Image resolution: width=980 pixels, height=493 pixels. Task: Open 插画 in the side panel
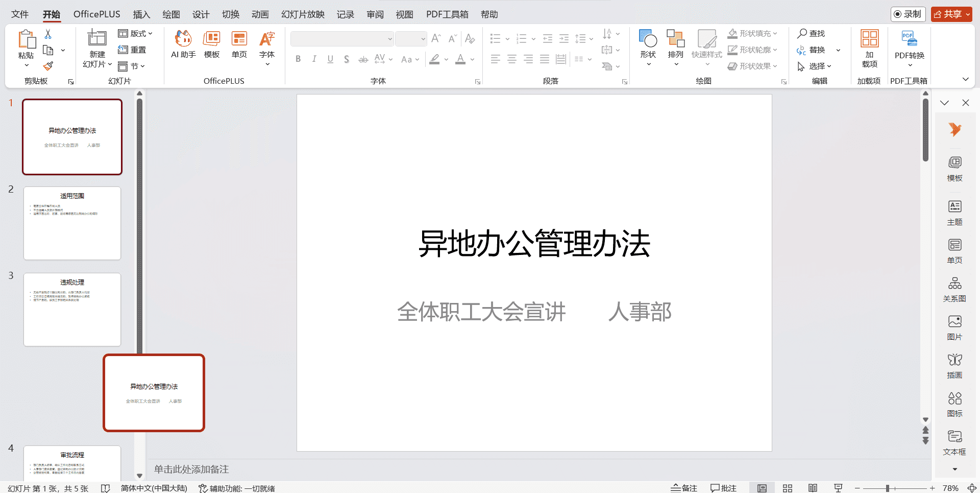(954, 366)
